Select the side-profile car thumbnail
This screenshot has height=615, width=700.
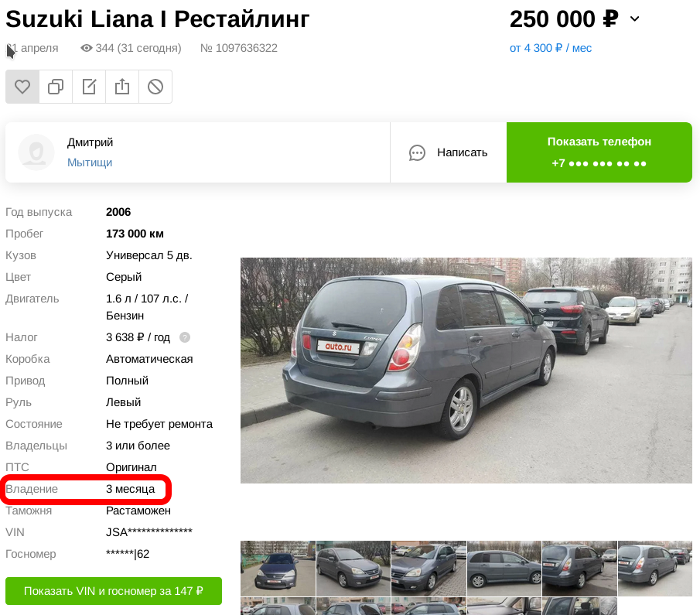tap(504, 568)
